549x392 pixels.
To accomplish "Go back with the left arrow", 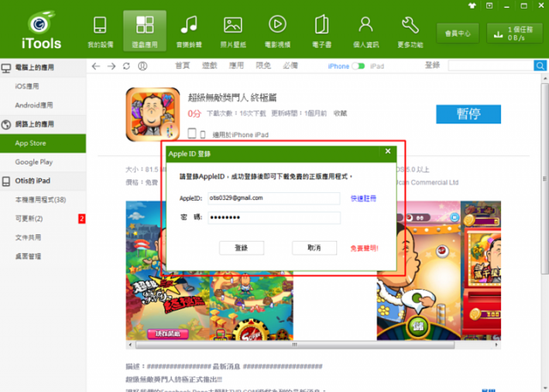I will (96, 66).
